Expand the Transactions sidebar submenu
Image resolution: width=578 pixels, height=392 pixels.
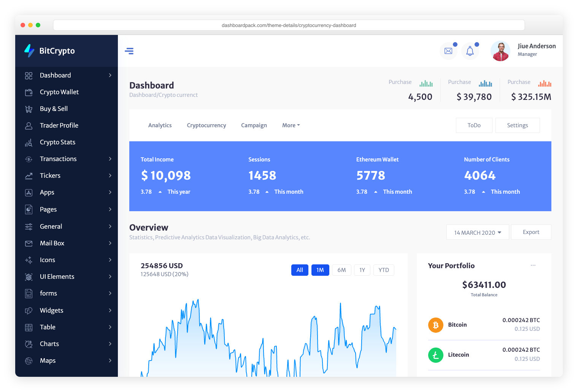click(110, 159)
